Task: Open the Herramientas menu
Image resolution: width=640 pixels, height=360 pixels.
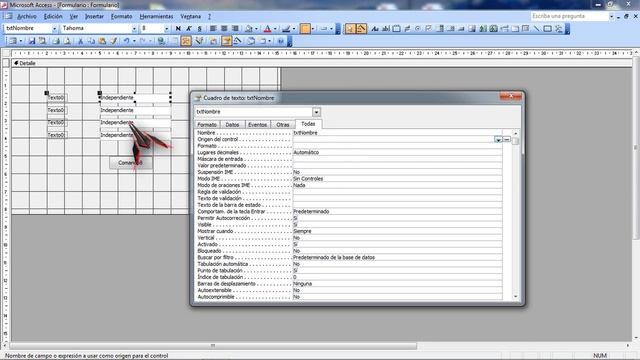Action: click(x=156, y=16)
